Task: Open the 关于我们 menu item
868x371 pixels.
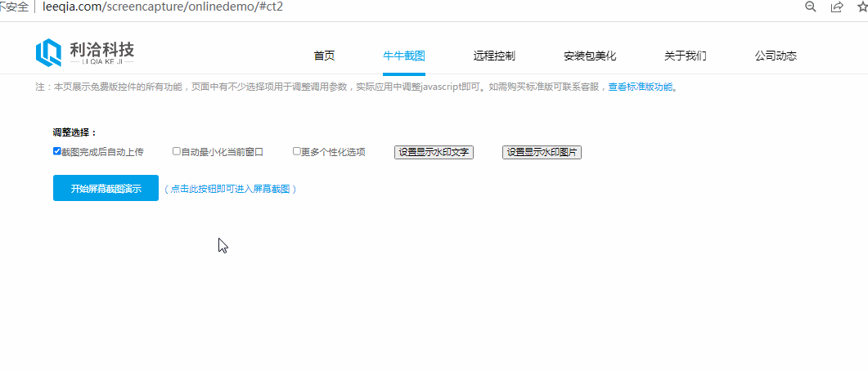Action: tap(686, 56)
